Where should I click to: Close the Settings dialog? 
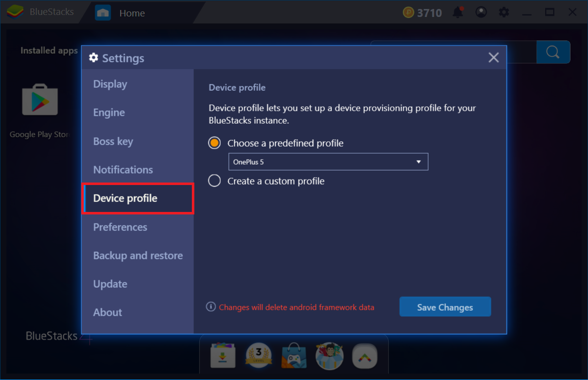click(x=493, y=57)
